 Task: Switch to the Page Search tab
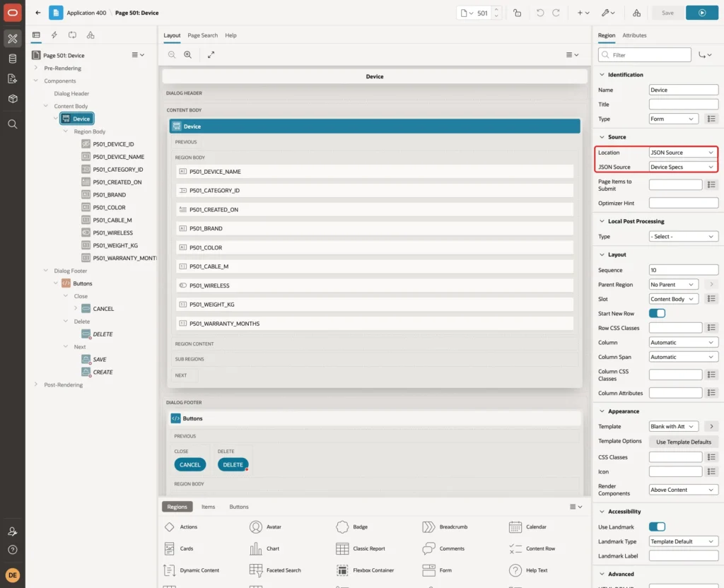pos(202,35)
